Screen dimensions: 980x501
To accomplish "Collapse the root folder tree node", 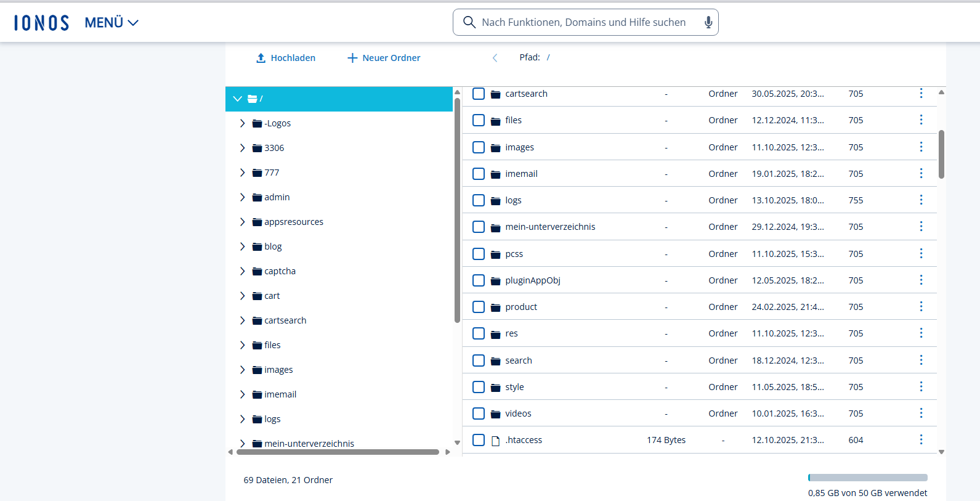I will pyautogui.click(x=237, y=99).
